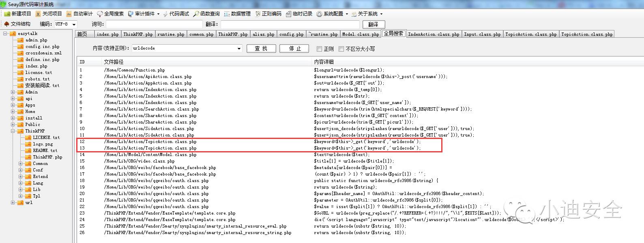
Task: Switch to the index.php tab
Action: point(107,34)
